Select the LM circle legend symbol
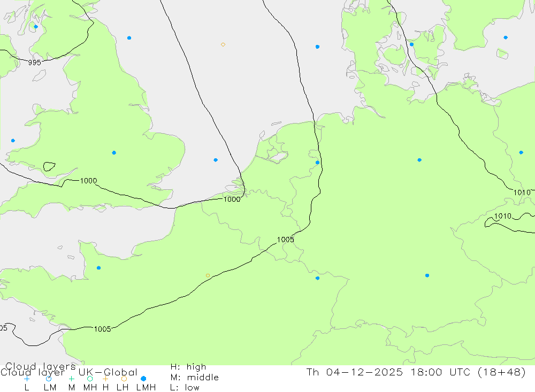This screenshot has height=392, width=535. (x=49, y=379)
